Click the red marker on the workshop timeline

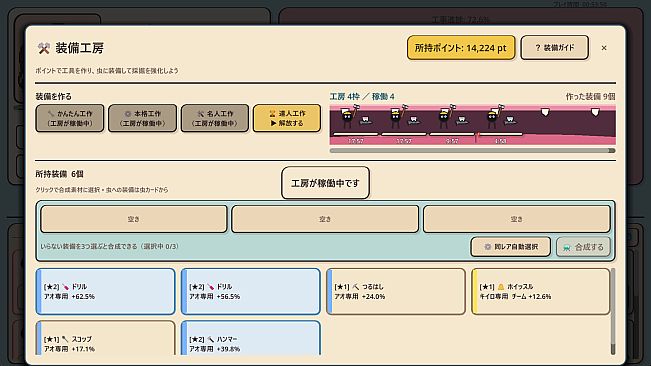point(476,137)
